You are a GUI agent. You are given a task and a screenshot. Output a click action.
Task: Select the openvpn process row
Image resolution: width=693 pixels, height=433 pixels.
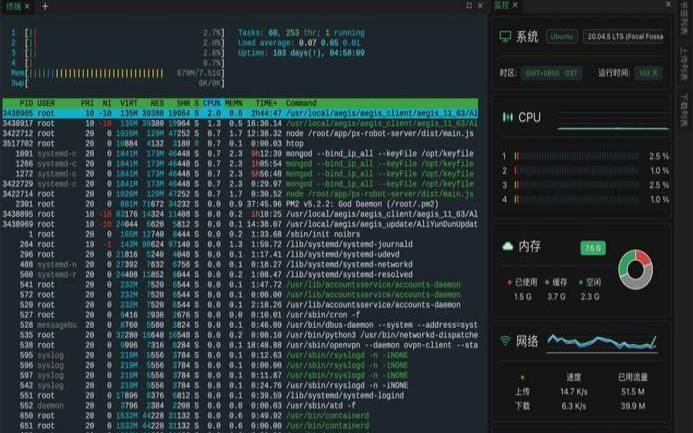[x=240, y=345]
